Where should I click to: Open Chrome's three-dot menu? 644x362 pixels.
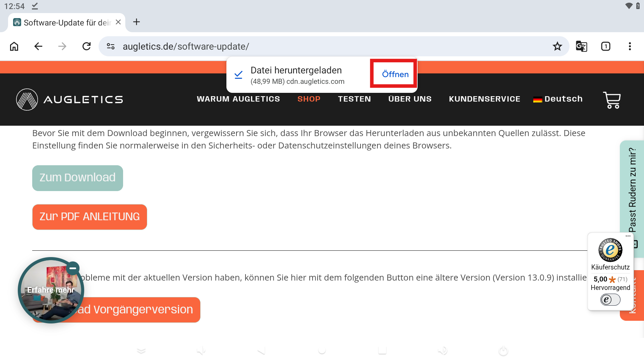[x=630, y=46]
